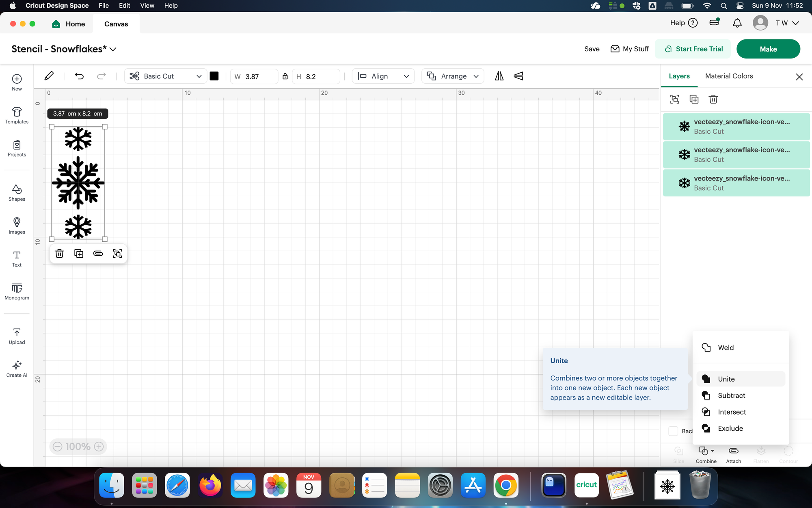The image size is (812, 508).
Task: Click the Undo arrow in toolbar
Action: tap(79, 76)
